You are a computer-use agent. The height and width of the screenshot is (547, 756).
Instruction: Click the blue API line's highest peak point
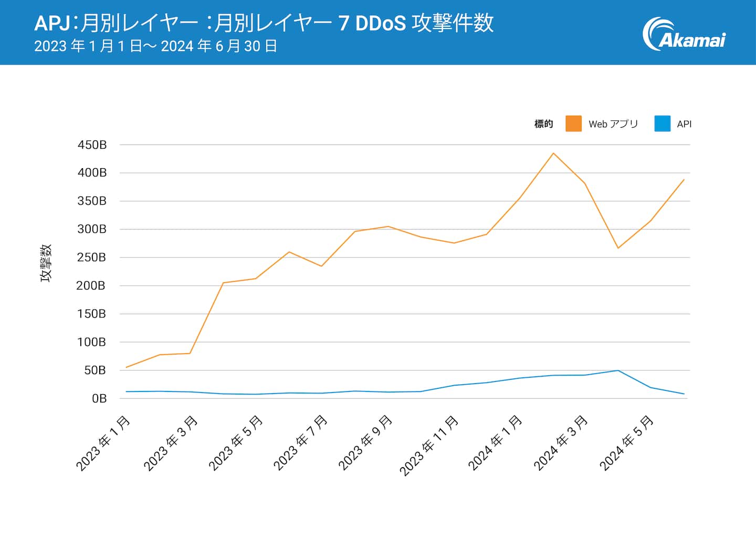coord(618,370)
